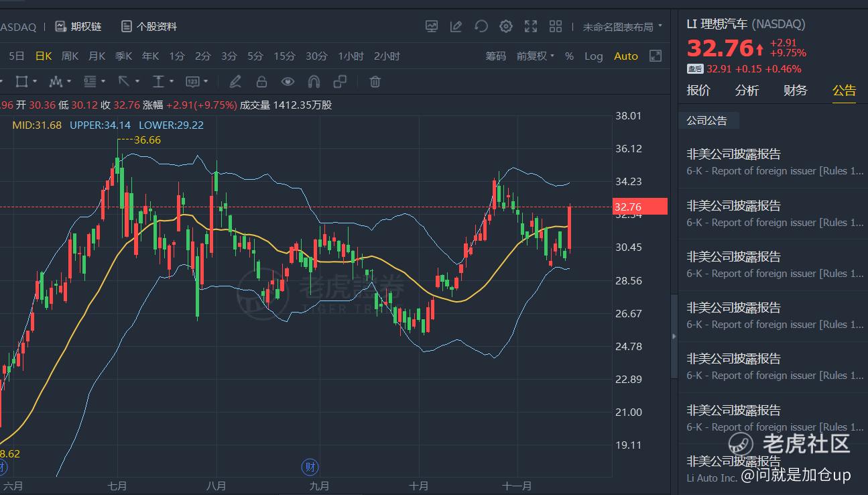Select 月K monthly timeframe
This screenshot has width=868, height=495.
97,56
